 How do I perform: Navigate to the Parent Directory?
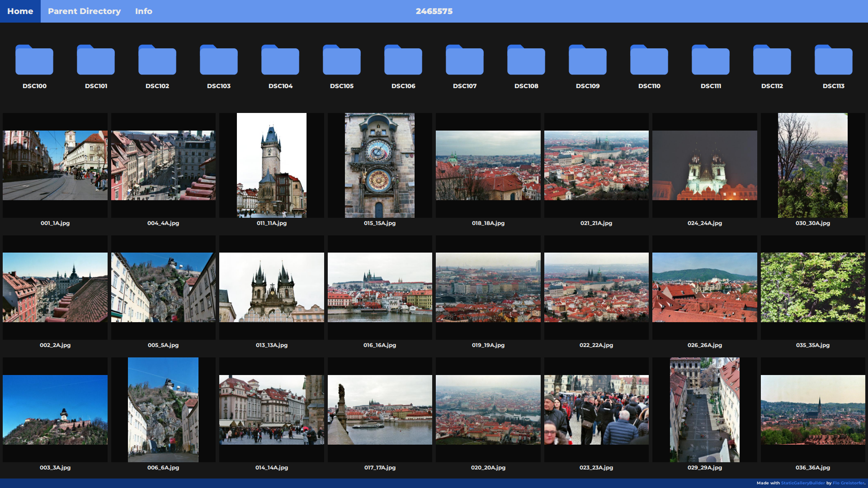[85, 11]
